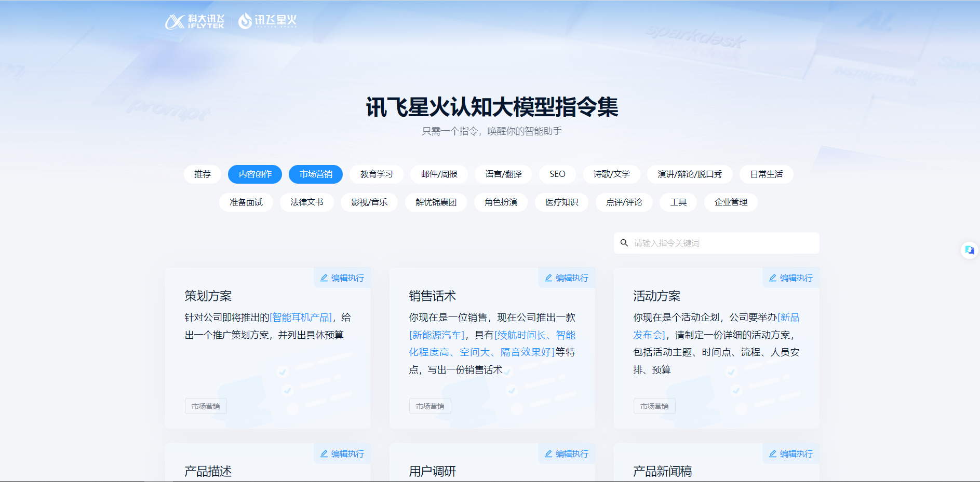This screenshot has height=482, width=980.
Task: Select the 工具 category tab
Action: point(678,202)
